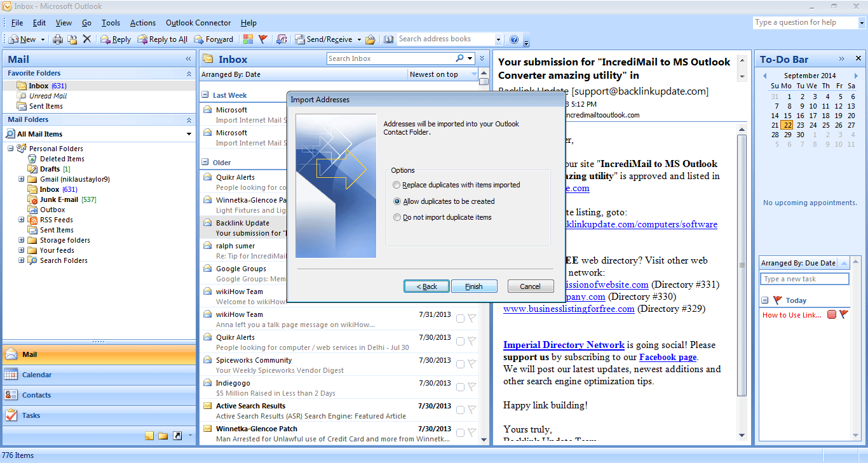Click the Search Inbox magnifier icon
This screenshot has height=463, width=868.
point(460,58)
